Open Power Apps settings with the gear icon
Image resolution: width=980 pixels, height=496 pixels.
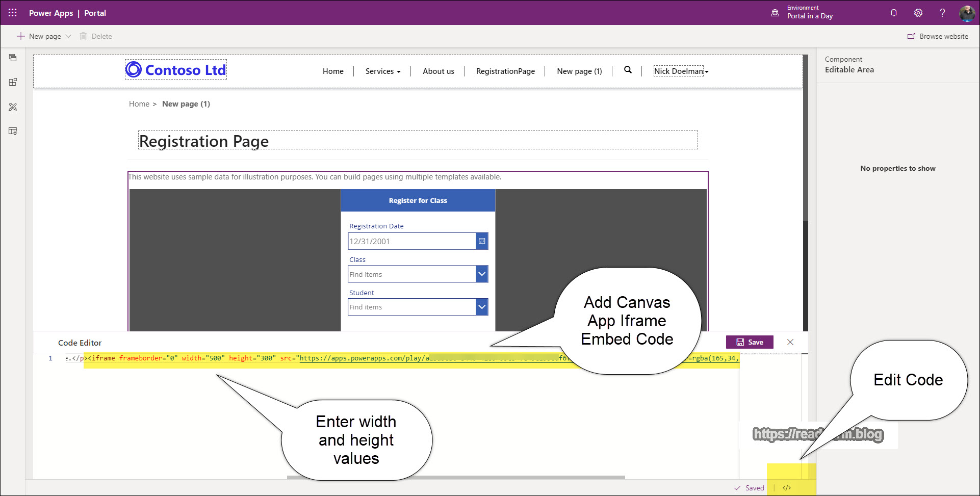[x=918, y=13]
